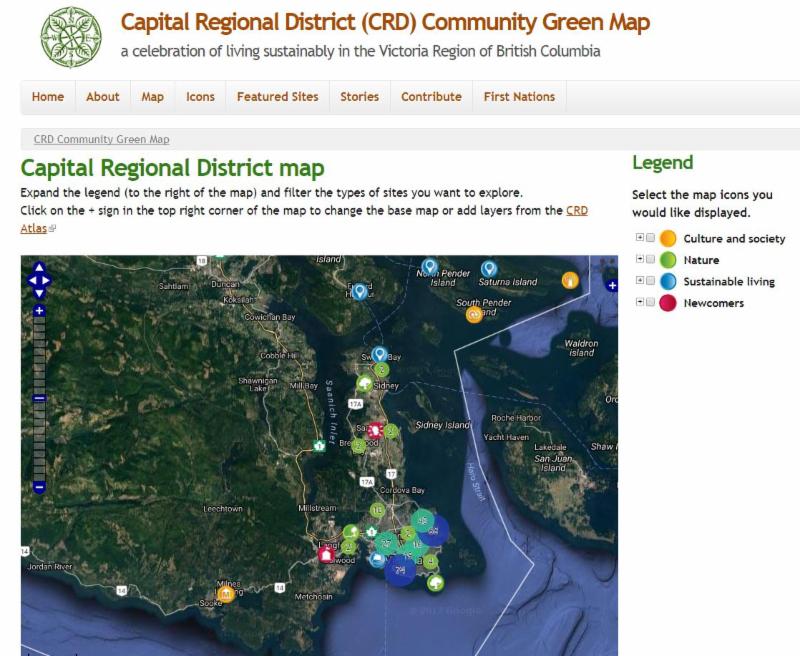
Task: Check the Nature legend checkbox
Action: (650, 260)
